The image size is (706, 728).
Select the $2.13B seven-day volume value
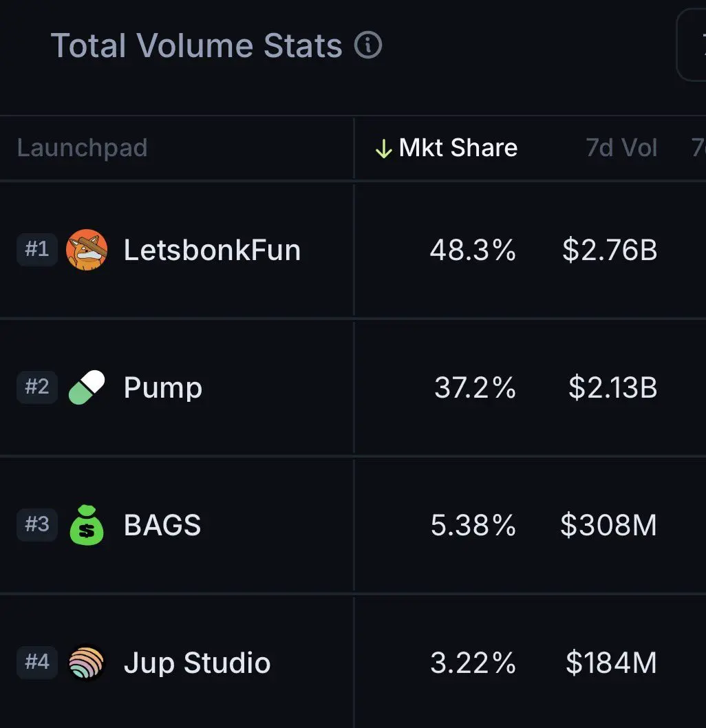tap(612, 387)
